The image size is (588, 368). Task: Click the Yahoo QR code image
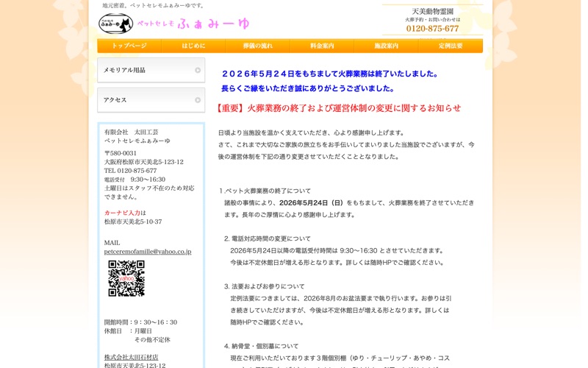[126, 278]
